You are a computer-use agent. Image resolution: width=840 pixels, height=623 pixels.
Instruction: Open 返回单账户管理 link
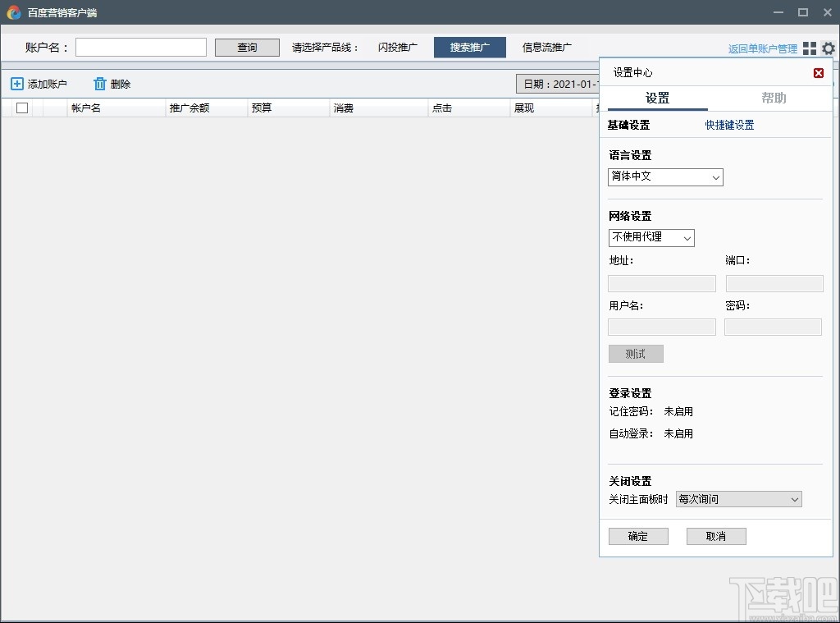[761, 48]
